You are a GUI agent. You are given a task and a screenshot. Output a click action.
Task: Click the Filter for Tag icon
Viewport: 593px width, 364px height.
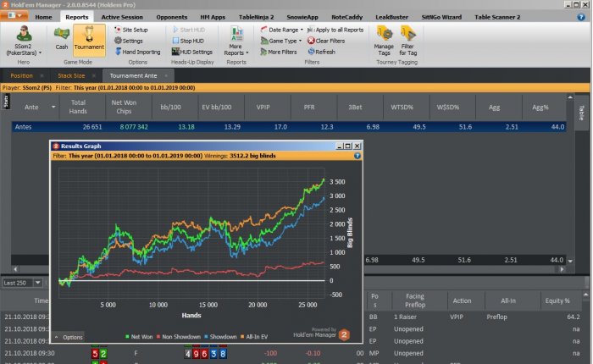click(408, 41)
